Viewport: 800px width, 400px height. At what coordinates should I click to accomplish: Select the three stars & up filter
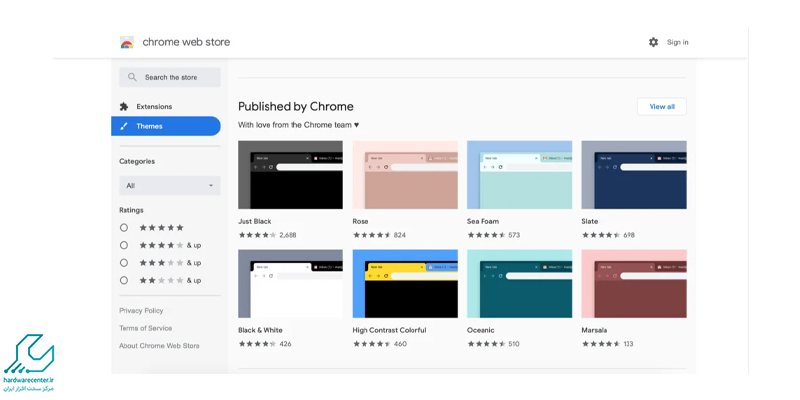pos(123,263)
